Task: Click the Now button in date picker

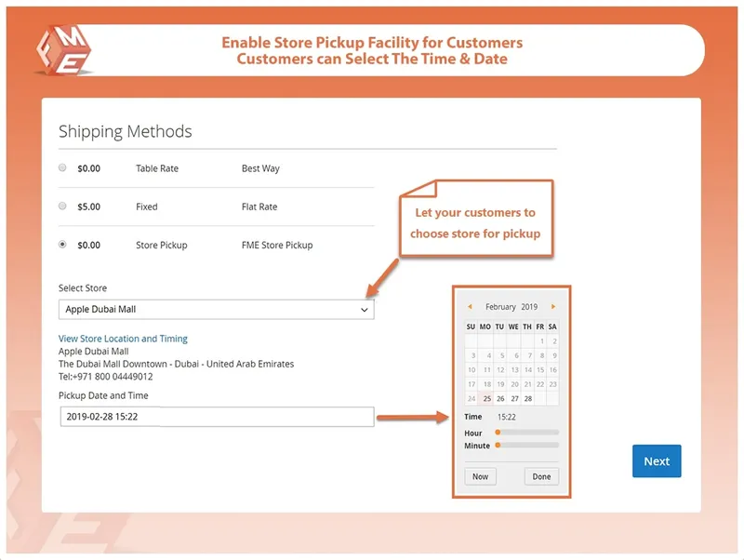Action: click(x=480, y=476)
